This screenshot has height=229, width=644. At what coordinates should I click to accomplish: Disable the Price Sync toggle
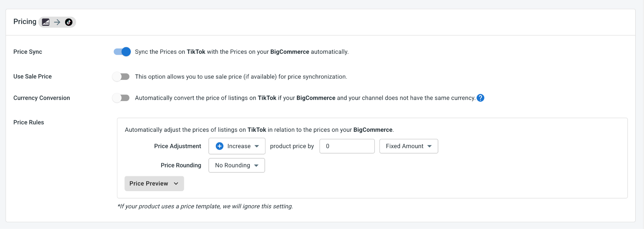pyautogui.click(x=122, y=52)
